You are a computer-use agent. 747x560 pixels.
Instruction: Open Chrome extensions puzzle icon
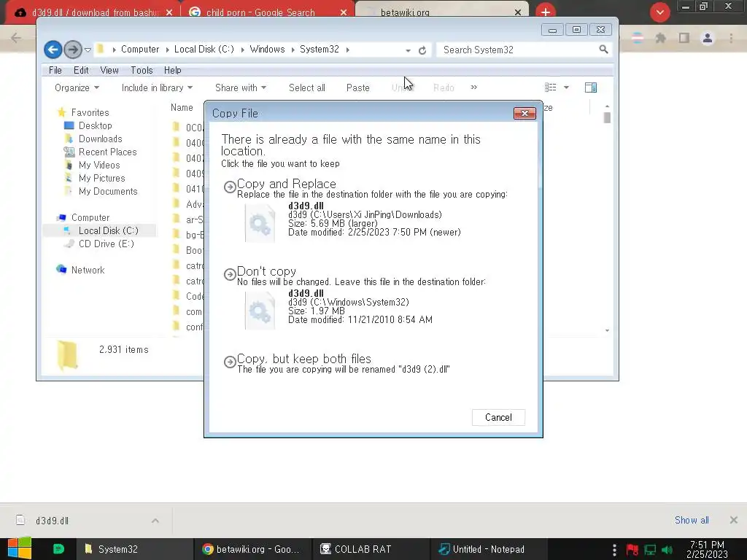coord(660,38)
